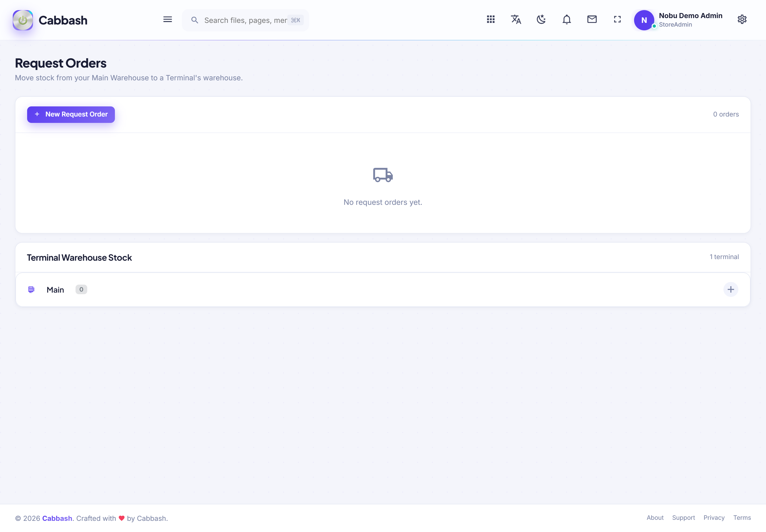
Task: Switch to dark mode with moon icon
Action: coord(541,19)
